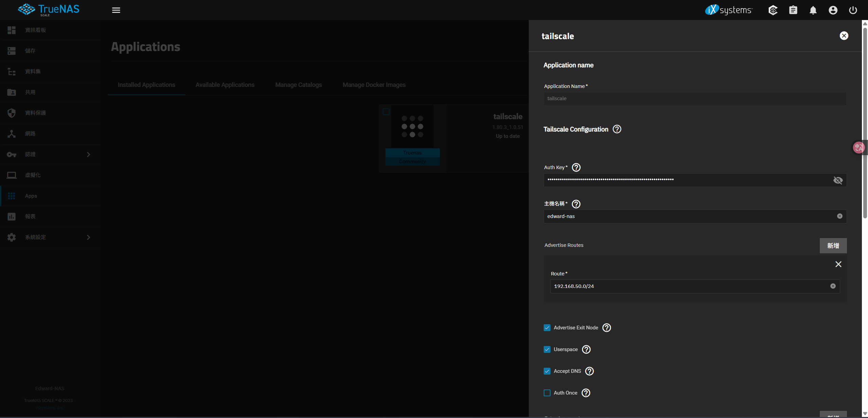Viewport: 868px width, 418px height.
Task: Click the hamburger menu icon
Action: (x=116, y=10)
